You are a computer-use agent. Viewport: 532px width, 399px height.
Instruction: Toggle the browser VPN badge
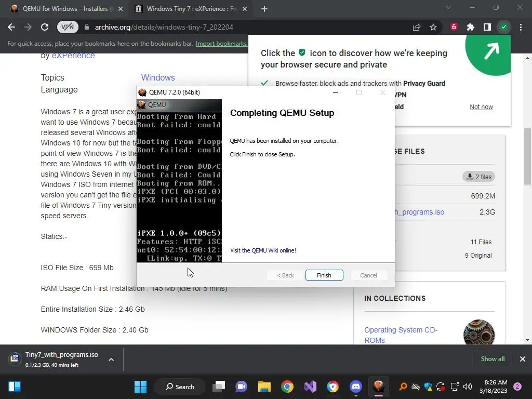coord(68,27)
